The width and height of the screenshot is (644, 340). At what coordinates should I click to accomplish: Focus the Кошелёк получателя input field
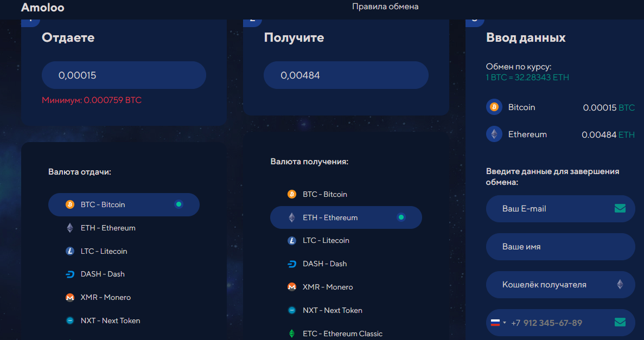click(560, 285)
